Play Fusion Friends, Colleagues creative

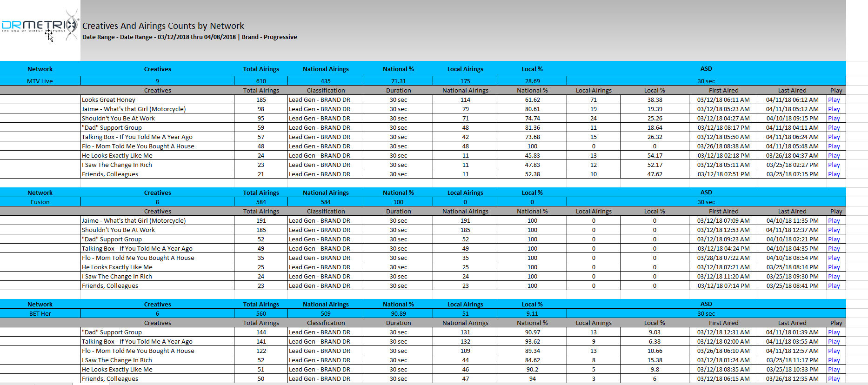(834, 285)
